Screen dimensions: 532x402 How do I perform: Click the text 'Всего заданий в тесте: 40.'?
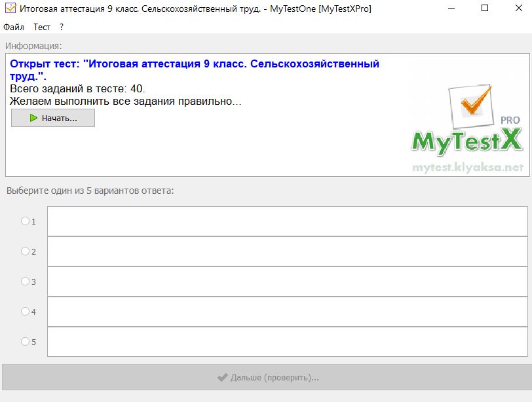77,89
